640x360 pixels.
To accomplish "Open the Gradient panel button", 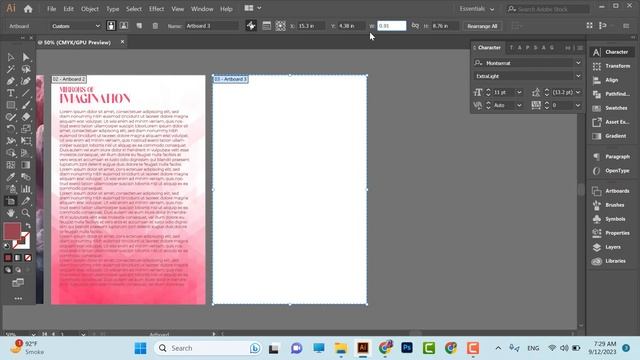I will [x=612, y=136].
